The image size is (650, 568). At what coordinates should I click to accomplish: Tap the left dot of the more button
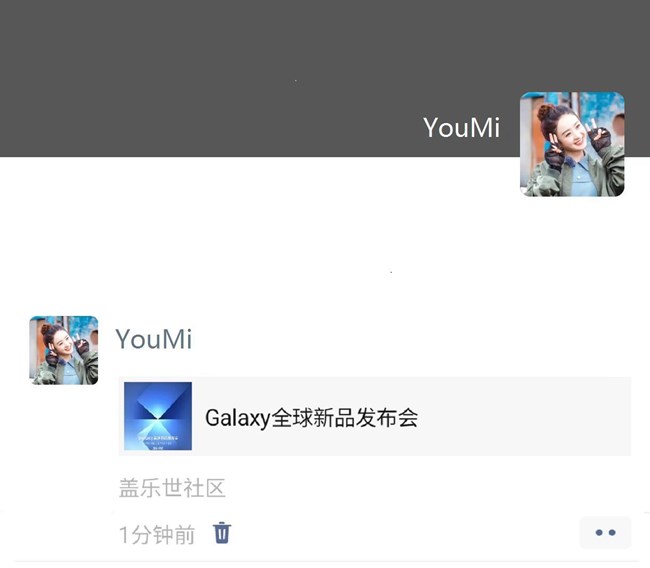pos(599,532)
